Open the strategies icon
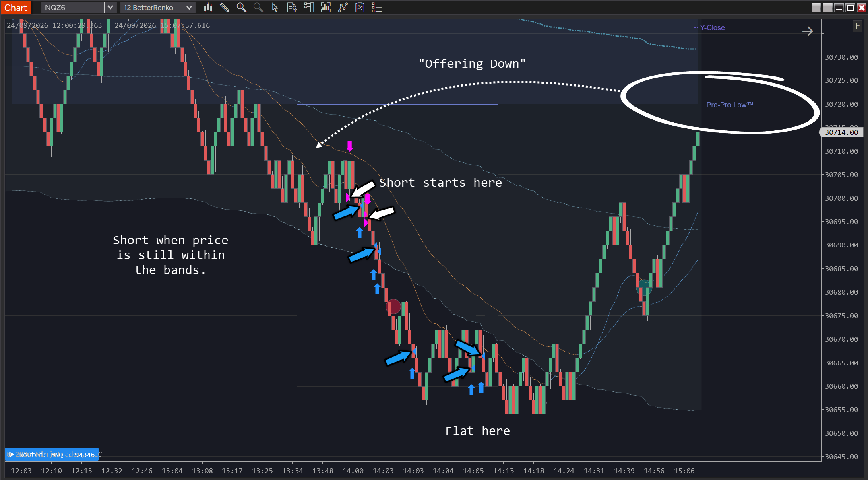The height and width of the screenshot is (480, 868). coord(343,8)
